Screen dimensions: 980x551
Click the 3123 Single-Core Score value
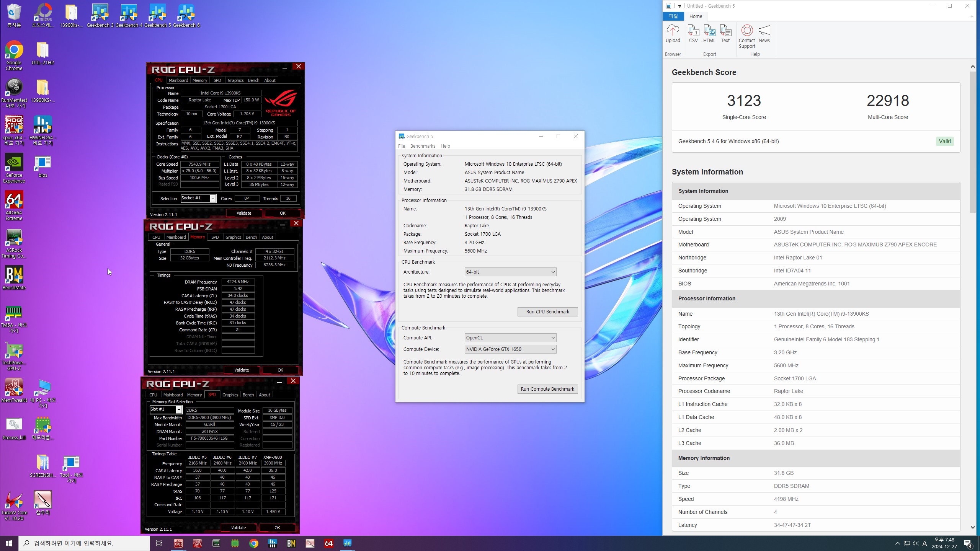744,101
